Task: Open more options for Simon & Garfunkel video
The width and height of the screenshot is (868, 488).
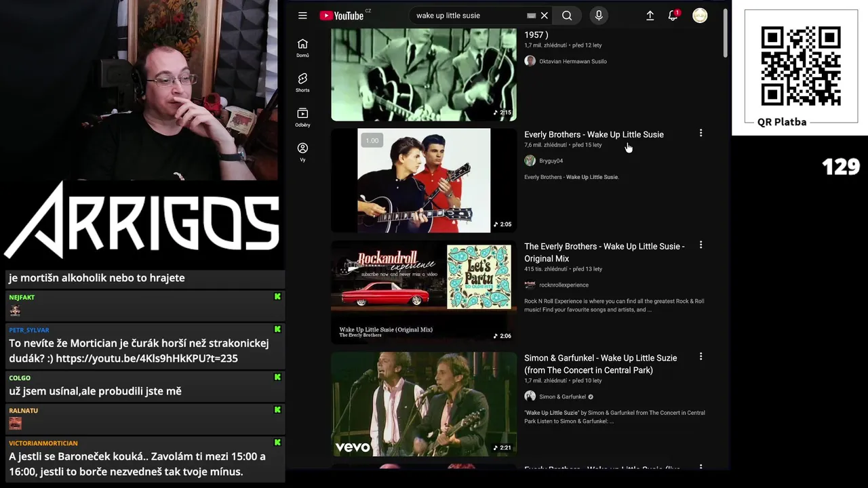Action: [701, 357]
